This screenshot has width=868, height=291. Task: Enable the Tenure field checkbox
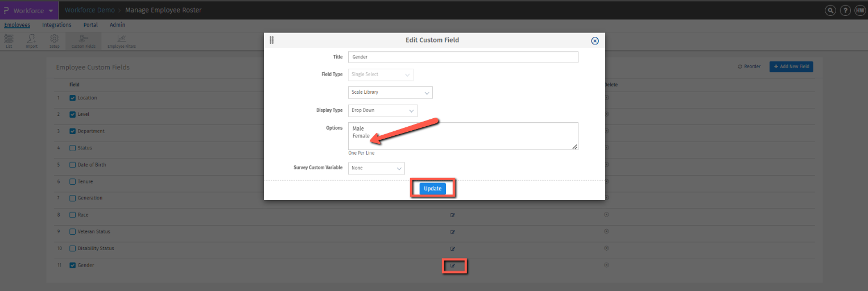click(72, 181)
